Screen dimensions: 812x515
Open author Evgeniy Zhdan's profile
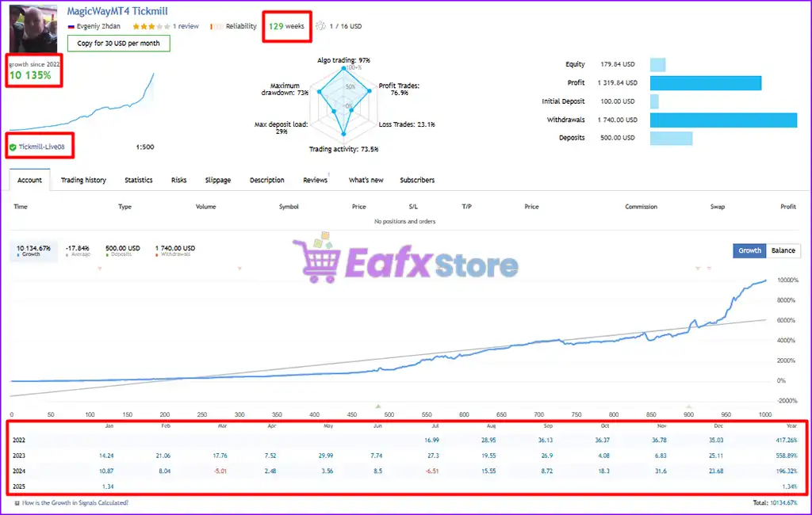(x=98, y=26)
